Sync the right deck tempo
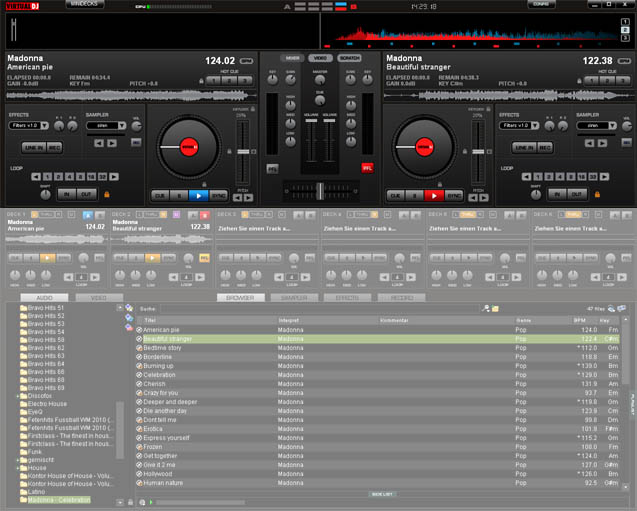 [x=454, y=196]
